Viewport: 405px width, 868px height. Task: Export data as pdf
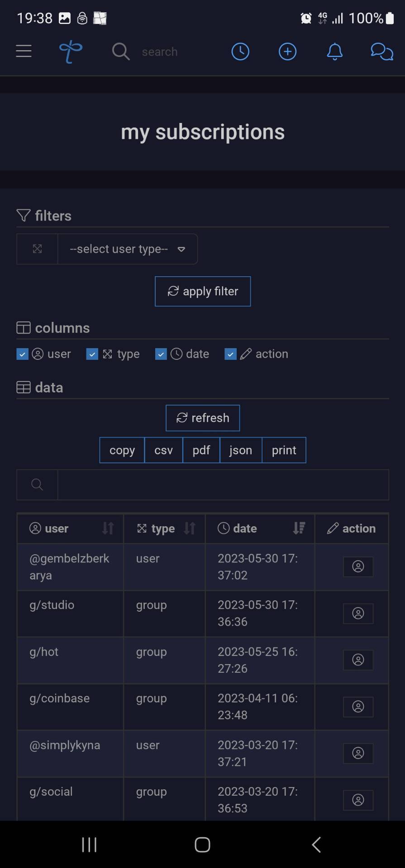coord(201,450)
